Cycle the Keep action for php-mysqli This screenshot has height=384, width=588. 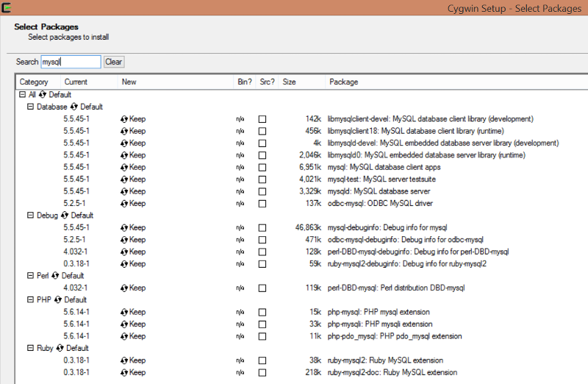coord(133,324)
